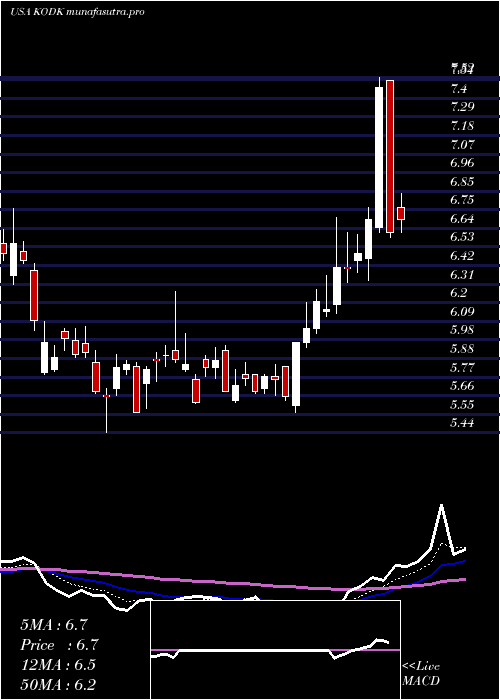This screenshot has width=500, height=700.
Task: Select the 6.2 price axis label
Action: pos(459,292)
